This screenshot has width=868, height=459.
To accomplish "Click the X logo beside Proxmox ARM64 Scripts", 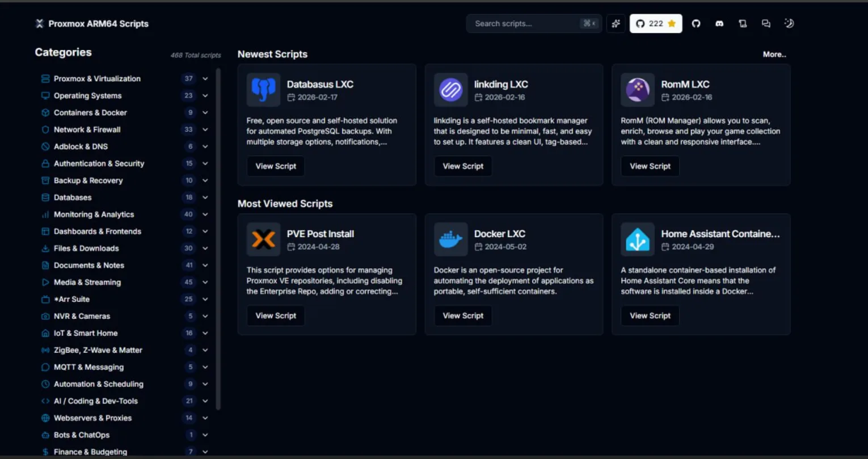I will tap(40, 24).
